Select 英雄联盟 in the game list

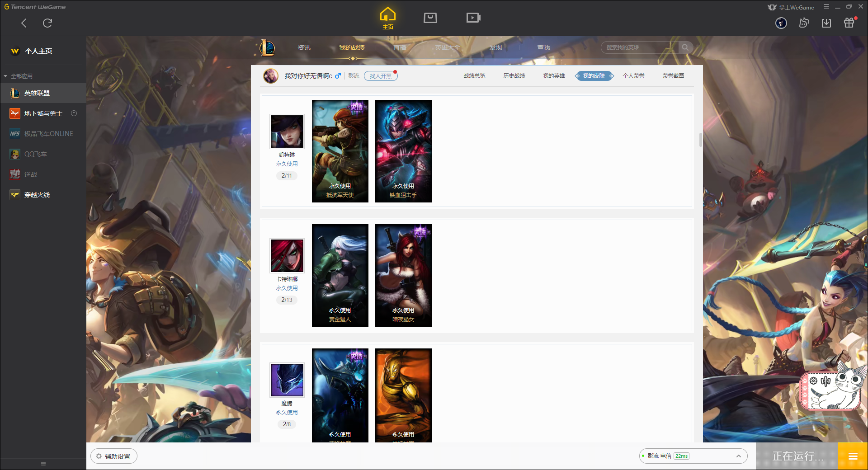[x=43, y=93]
